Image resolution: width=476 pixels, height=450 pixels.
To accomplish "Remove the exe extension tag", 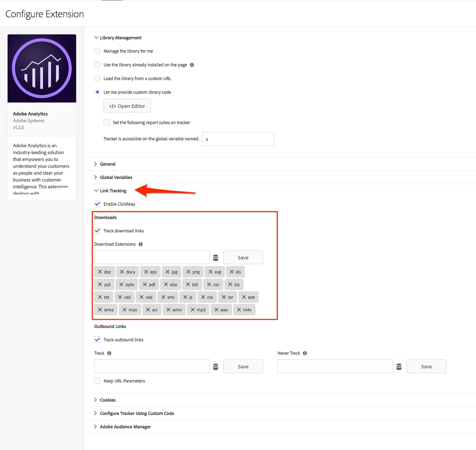I will click(x=244, y=297).
